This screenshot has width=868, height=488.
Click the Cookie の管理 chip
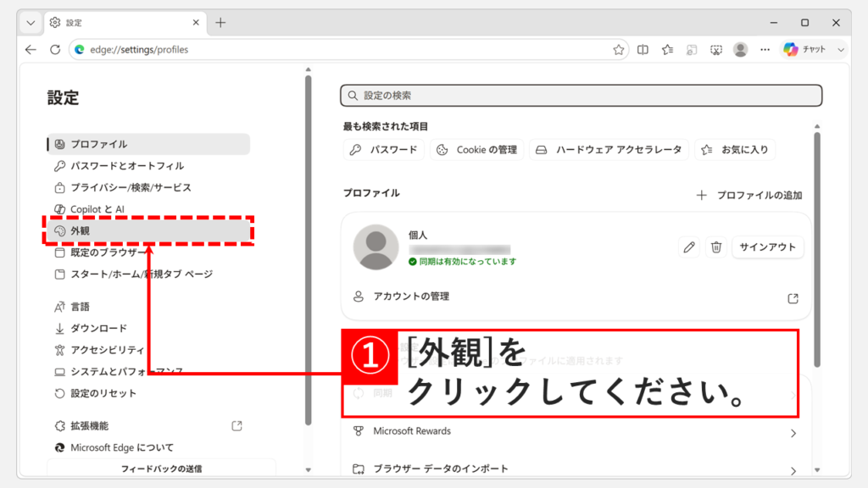point(476,149)
